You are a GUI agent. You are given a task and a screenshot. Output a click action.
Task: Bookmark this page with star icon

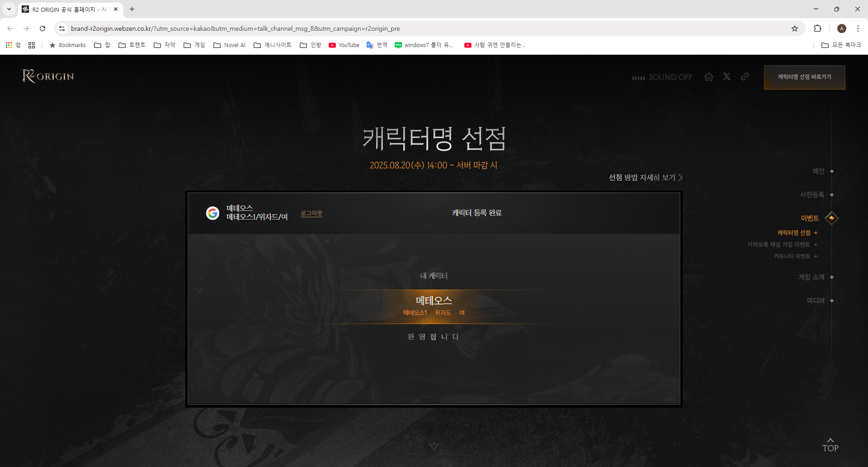pyautogui.click(x=795, y=29)
